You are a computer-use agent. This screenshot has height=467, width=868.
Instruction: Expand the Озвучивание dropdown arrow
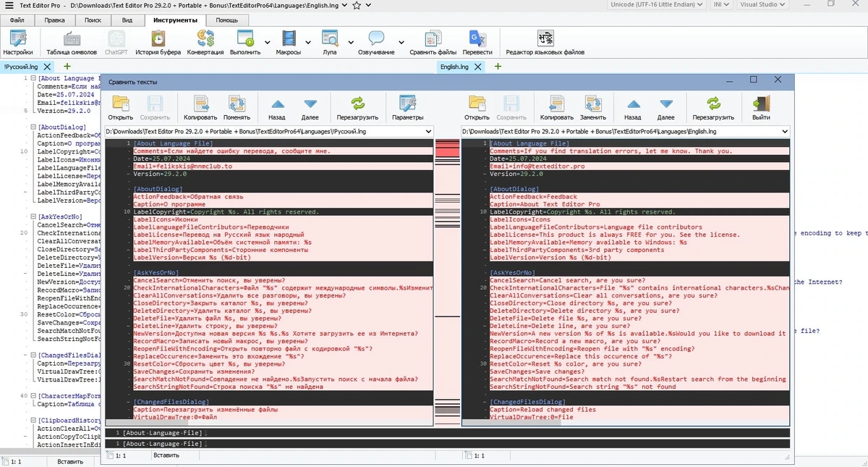[x=401, y=43]
